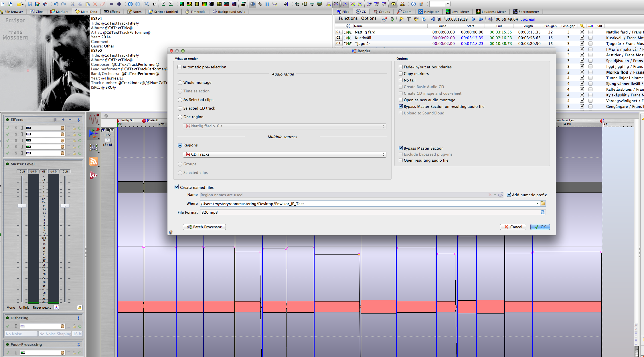644x357 pixels.
Task: Click the help question mark icon
Action: (x=413, y=4)
